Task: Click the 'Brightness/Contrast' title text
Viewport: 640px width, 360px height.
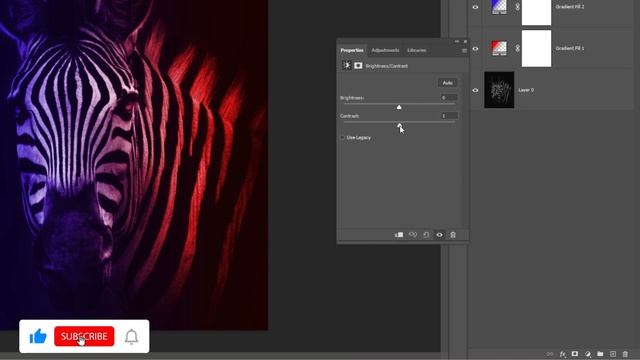Action: point(387,66)
